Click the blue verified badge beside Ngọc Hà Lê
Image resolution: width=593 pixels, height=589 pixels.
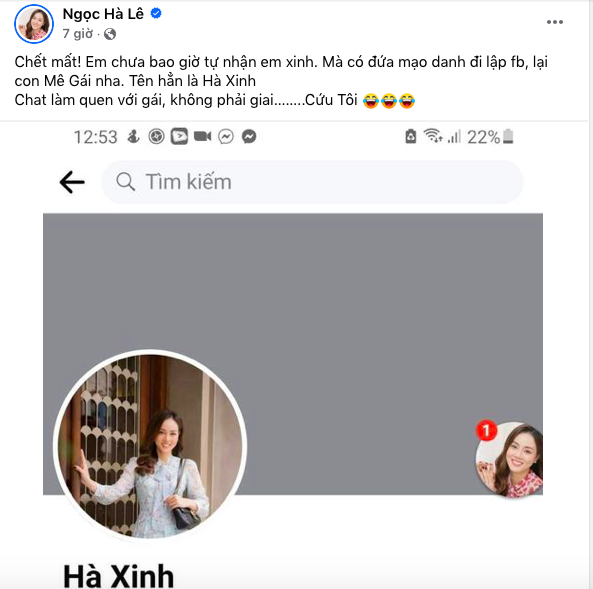point(156,14)
